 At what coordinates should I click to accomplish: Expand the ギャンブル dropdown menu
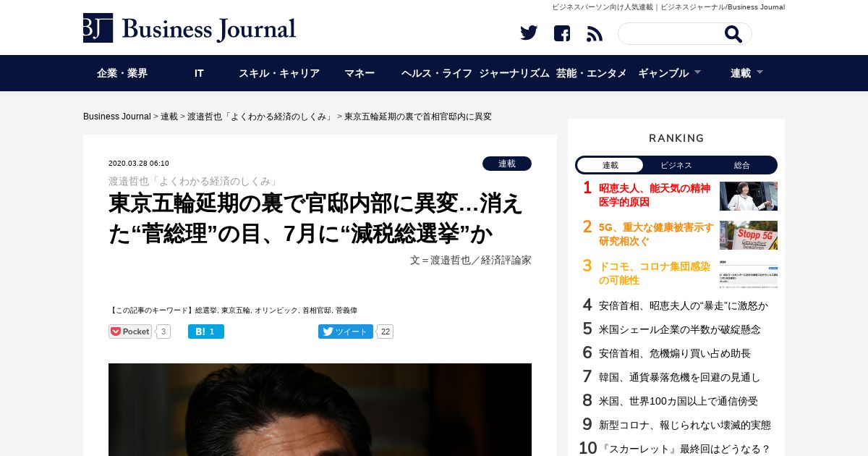pos(669,73)
